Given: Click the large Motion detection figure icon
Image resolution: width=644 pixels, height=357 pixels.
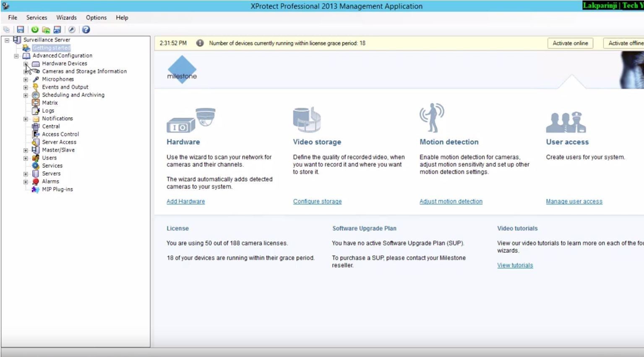Looking at the screenshot, I should point(432,118).
